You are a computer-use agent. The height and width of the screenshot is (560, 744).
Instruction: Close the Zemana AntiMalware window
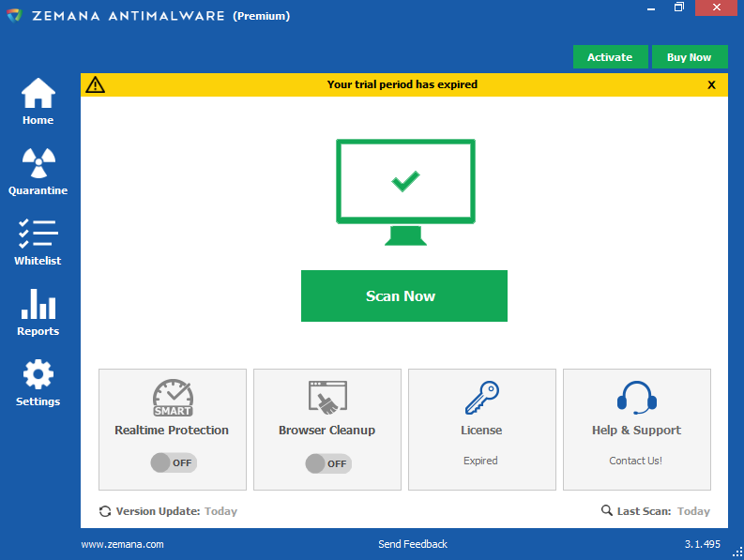pyautogui.click(x=717, y=8)
